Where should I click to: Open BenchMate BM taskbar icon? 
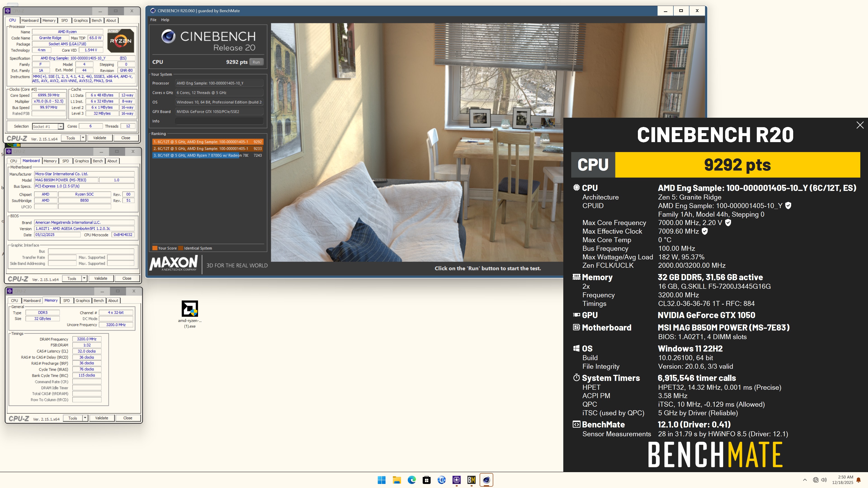471,480
